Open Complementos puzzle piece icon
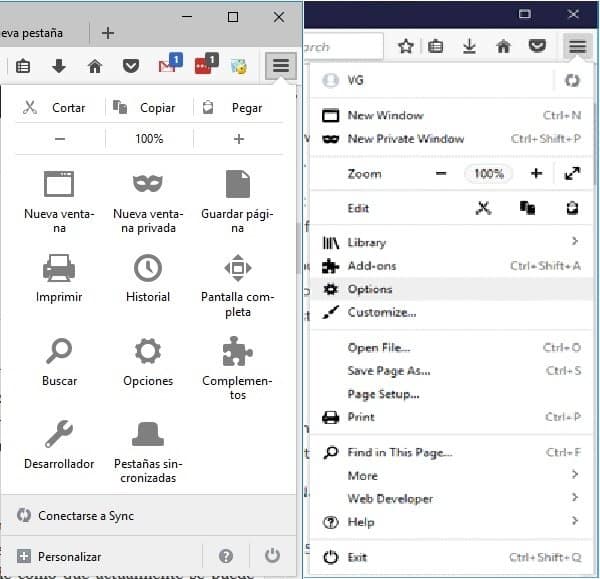Image resolution: width=600 pixels, height=579 pixels. point(237,352)
